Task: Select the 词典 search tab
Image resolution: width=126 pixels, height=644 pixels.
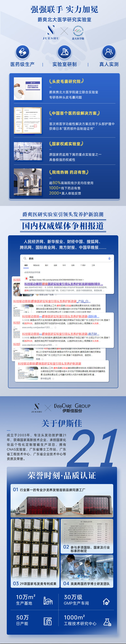Action: pyautogui.click(x=73, y=265)
